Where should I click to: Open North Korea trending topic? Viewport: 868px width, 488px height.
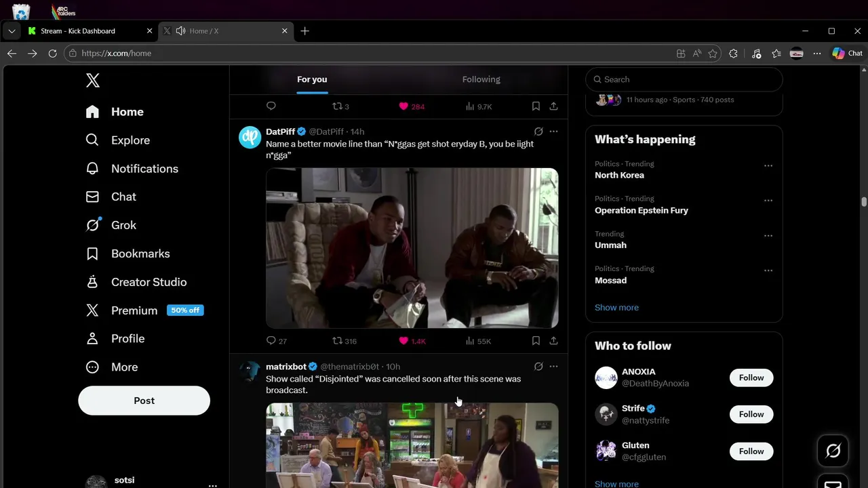(x=619, y=176)
